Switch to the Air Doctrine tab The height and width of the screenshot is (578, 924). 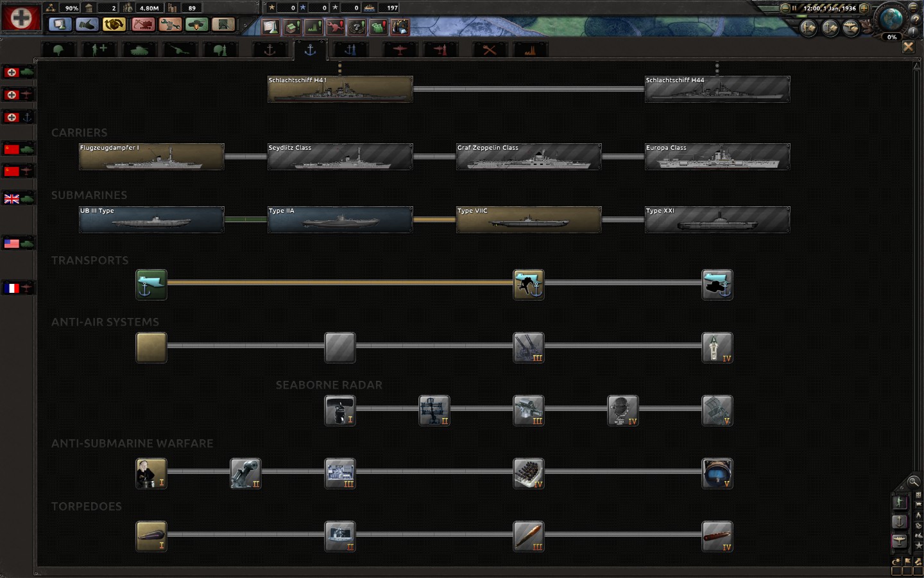click(x=440, y=49)
